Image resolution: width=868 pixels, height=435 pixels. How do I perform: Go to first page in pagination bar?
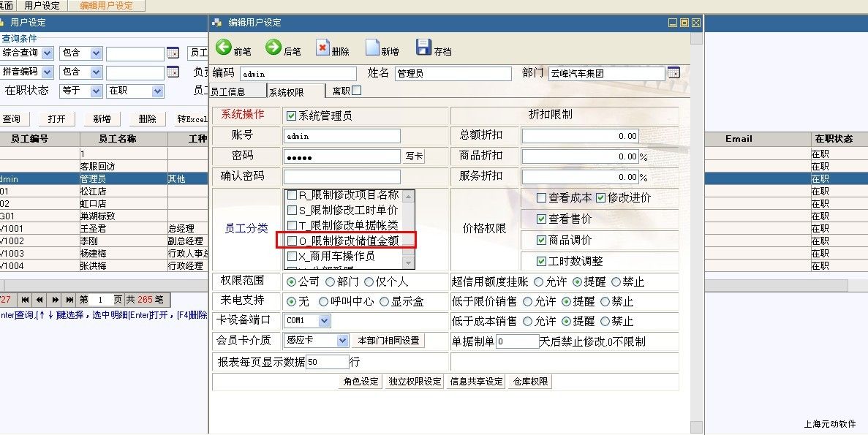tap(25, 300)
